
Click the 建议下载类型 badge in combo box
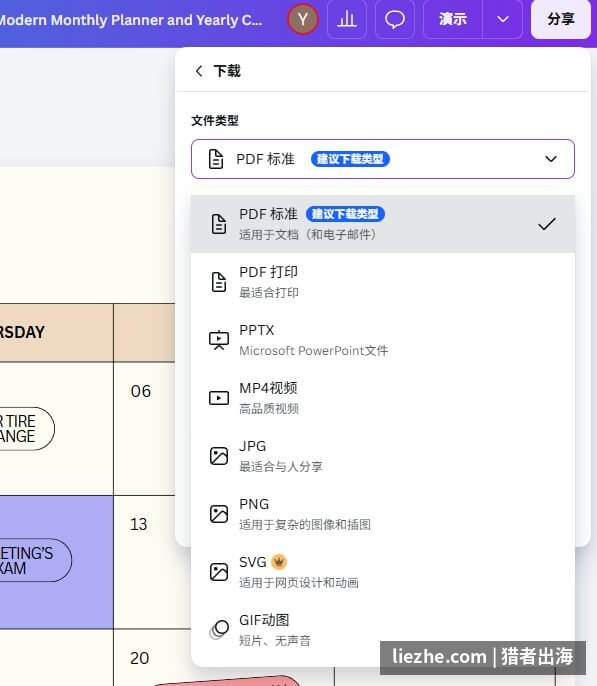[x=350, y=159]
